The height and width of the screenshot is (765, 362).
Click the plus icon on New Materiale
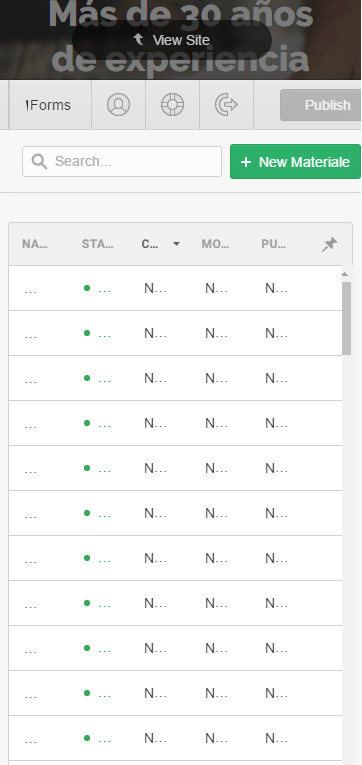click(x=246, y=162)
